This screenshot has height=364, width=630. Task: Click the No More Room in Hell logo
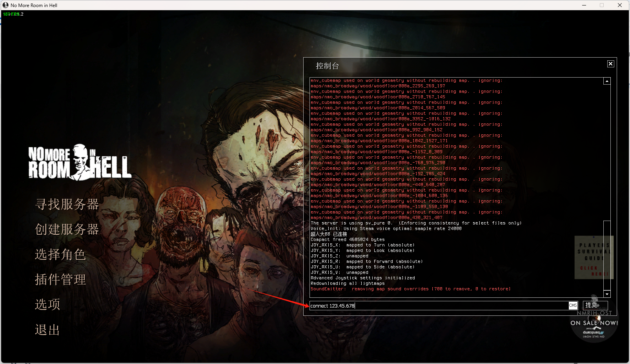pyautogui.click(x=80, y=162)
